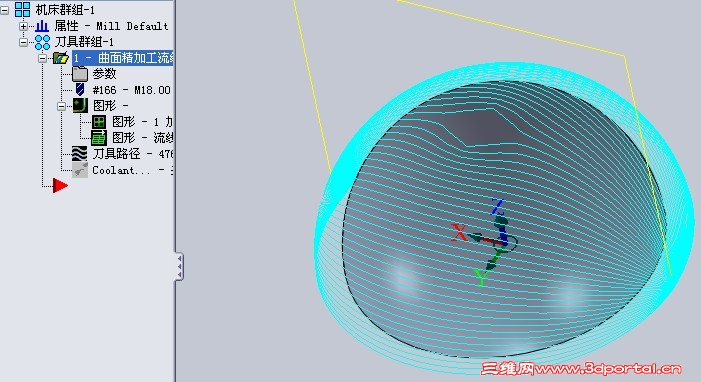This screenshot has height=382, width=701.
Task: Select the 属性 - Mill Default row
Action: click(x=111, y=26)
